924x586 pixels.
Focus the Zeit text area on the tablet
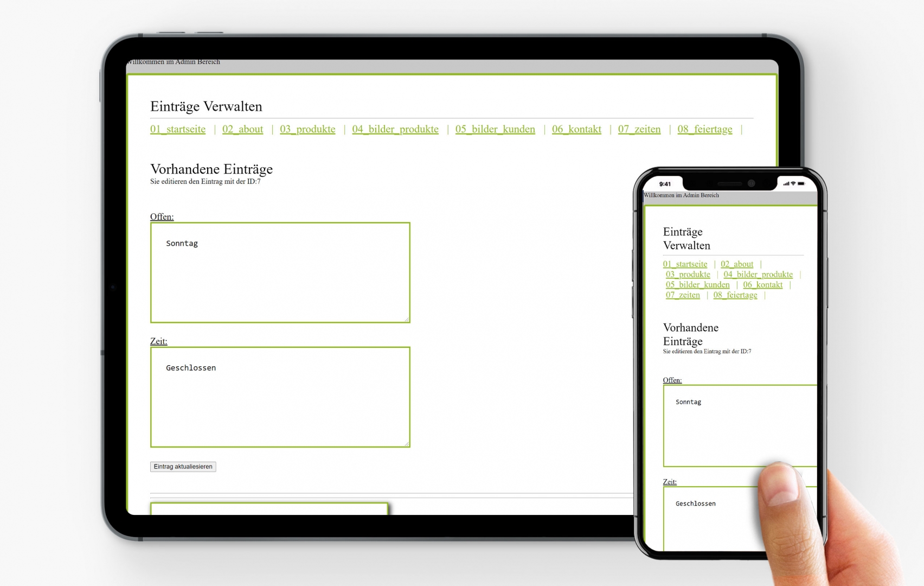(x=280, y=397)
